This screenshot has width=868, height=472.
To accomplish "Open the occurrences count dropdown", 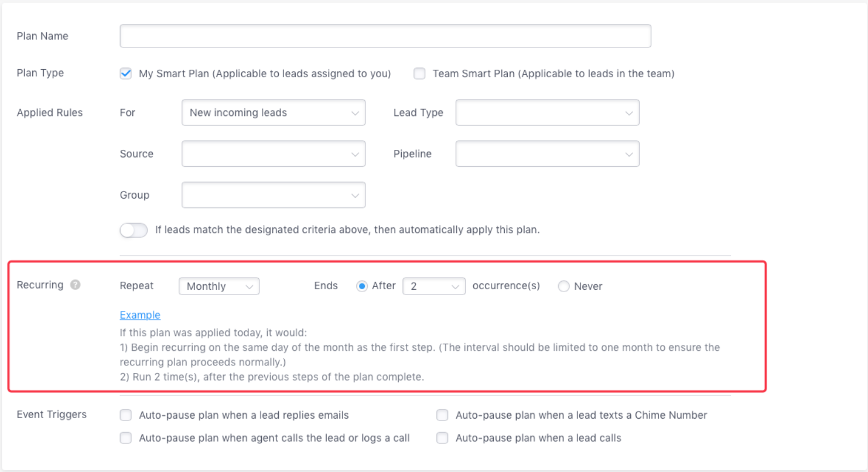I will pyautogui.click(x=434, y=286).
